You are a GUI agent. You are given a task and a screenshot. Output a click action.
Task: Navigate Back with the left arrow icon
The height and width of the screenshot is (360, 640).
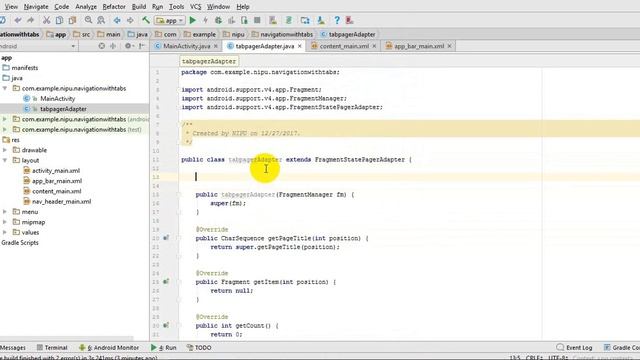pyautogui.click(x=117, y=20)
